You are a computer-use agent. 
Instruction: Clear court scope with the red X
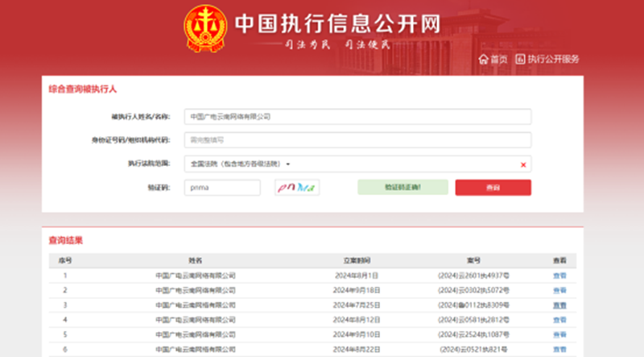523,164
